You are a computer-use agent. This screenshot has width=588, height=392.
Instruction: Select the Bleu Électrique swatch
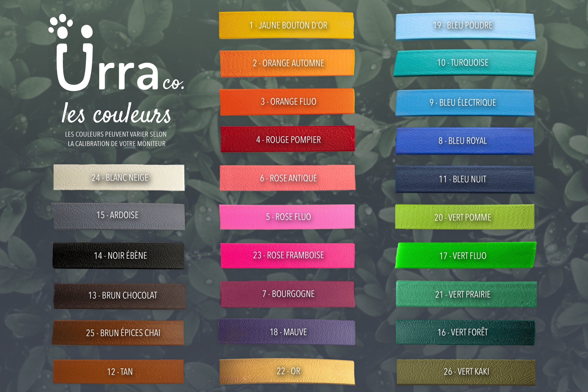tap(465, 103)
